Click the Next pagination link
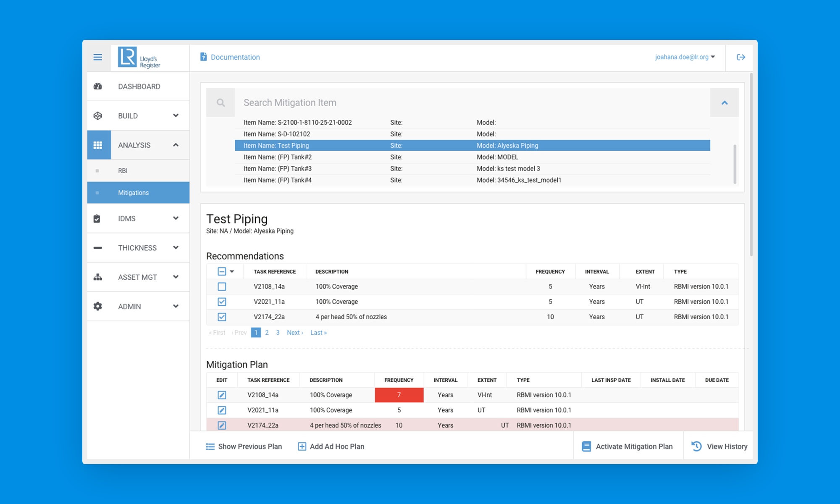Image resolution: width=840 pixels, height=504 pixels. (x=295, y=333)
